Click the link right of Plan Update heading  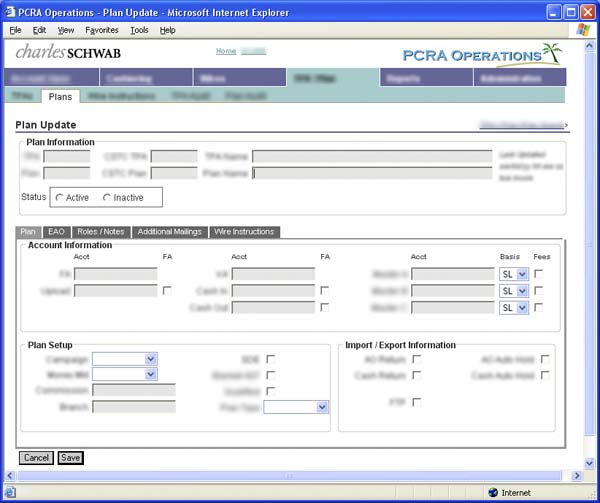[522, 125]
